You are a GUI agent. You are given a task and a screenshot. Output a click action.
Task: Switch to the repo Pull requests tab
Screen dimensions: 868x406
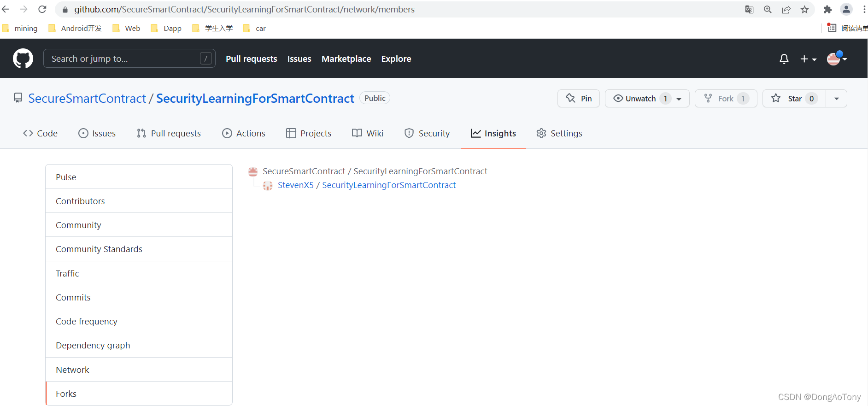click(x=169, y=133)
